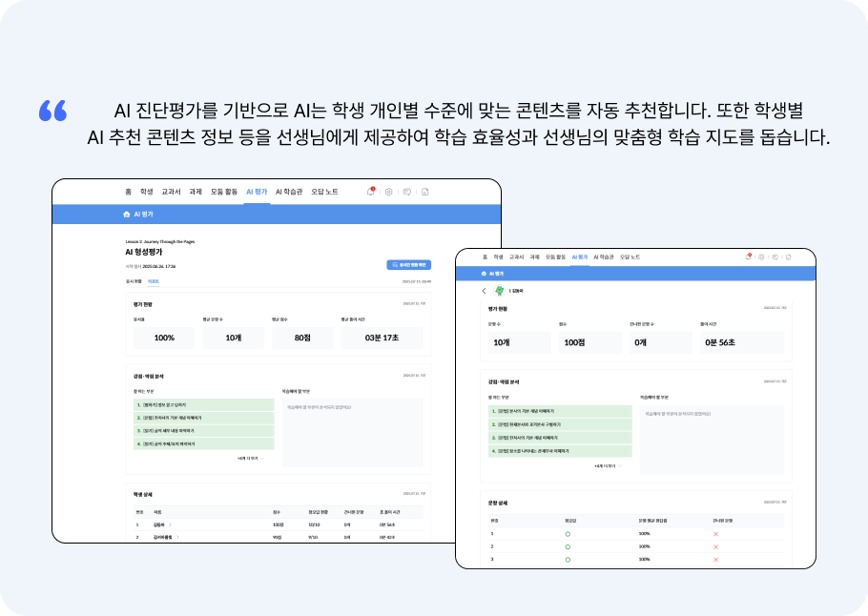868x616 pixels.
Task: Select strength item 2 in class report list
Action: tap(204, 418)
